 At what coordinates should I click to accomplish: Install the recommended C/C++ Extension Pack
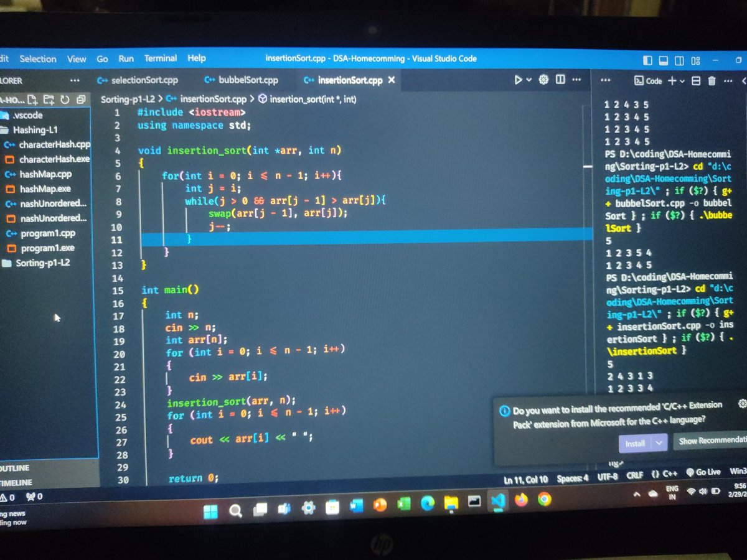[x=634, y=444]
